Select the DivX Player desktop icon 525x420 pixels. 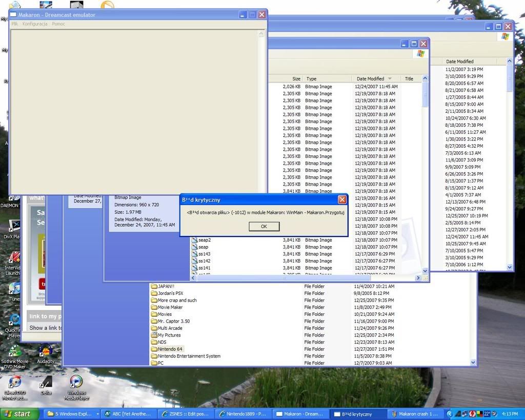(x=12, y=230)
